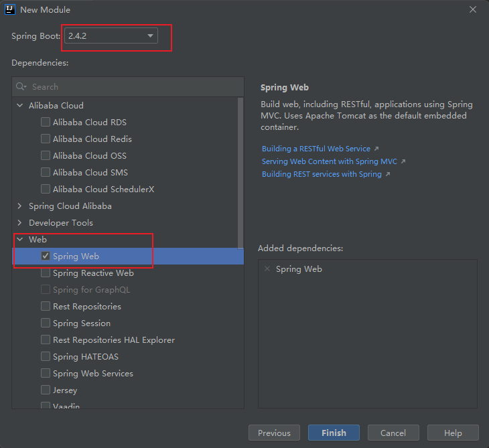Open Building a RESTful Web Service link
This screenshot has height=448, width=489.
316,149
